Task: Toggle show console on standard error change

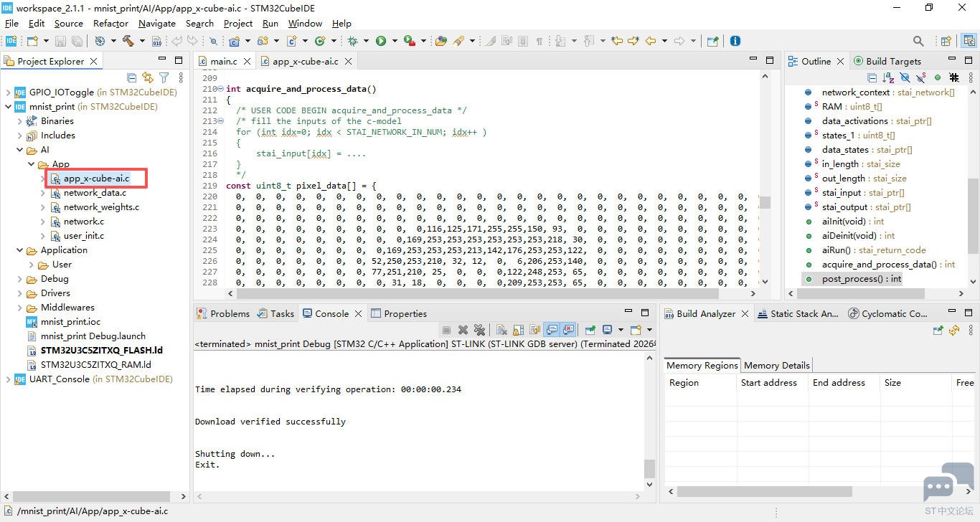Action: [568, 330]
